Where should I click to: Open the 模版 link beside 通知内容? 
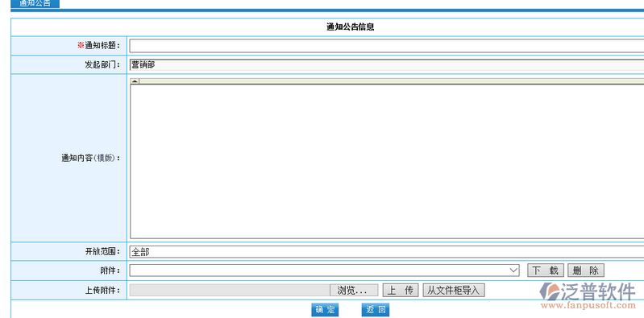104,158
